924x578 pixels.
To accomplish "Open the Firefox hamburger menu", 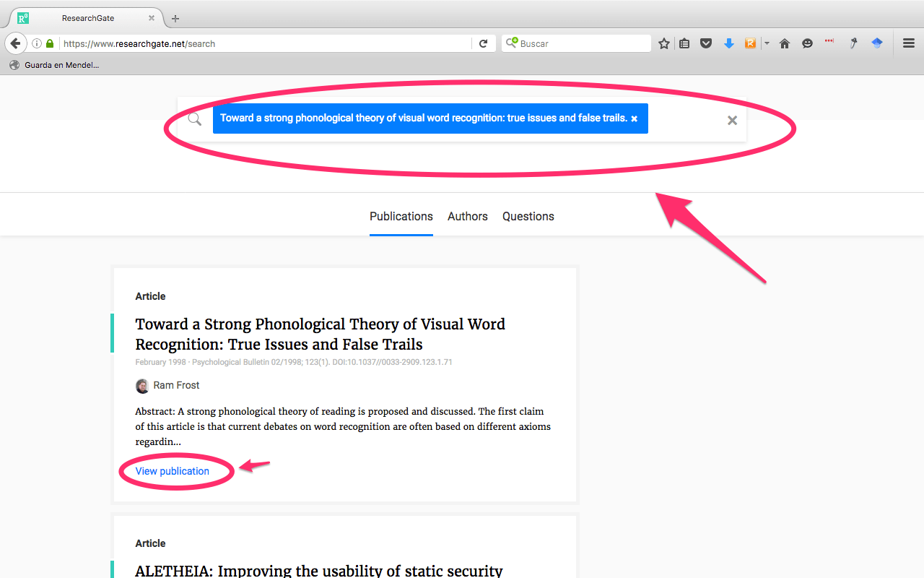I will [x=909, y=43].
